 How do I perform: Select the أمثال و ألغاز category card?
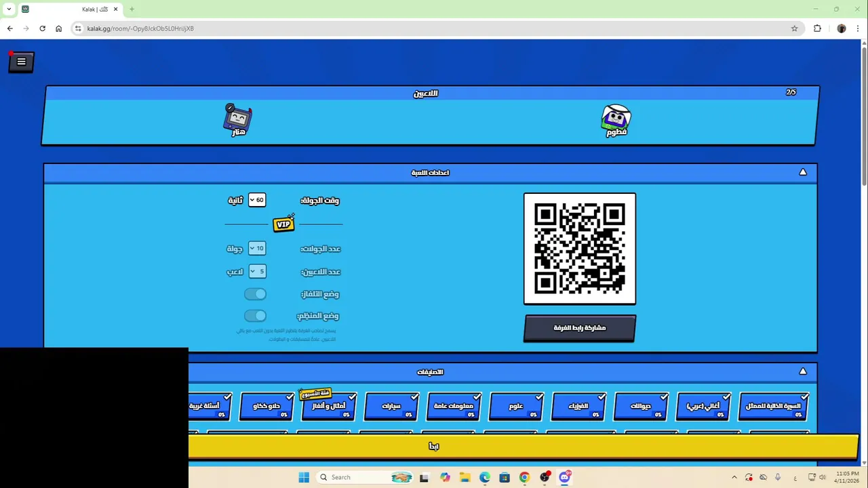329,406
